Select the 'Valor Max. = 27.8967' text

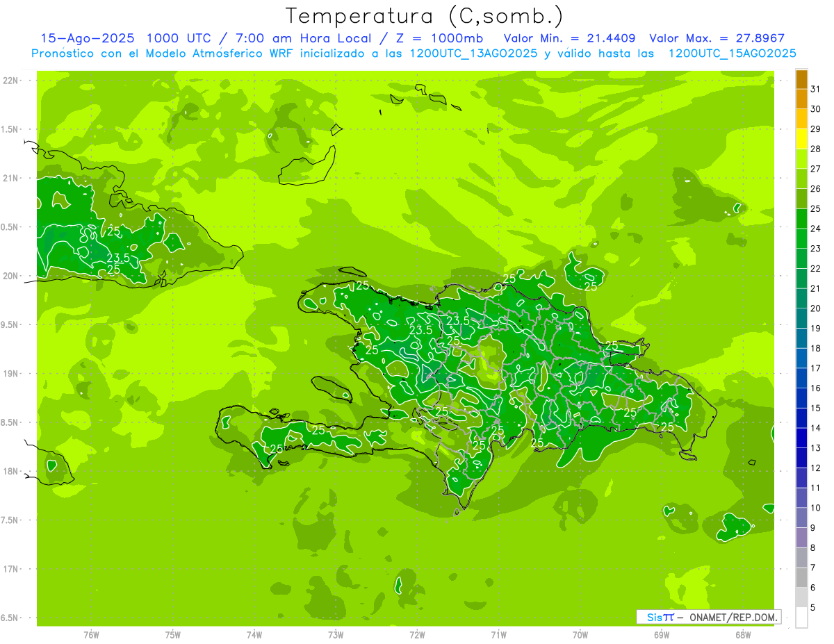[717, 38]
